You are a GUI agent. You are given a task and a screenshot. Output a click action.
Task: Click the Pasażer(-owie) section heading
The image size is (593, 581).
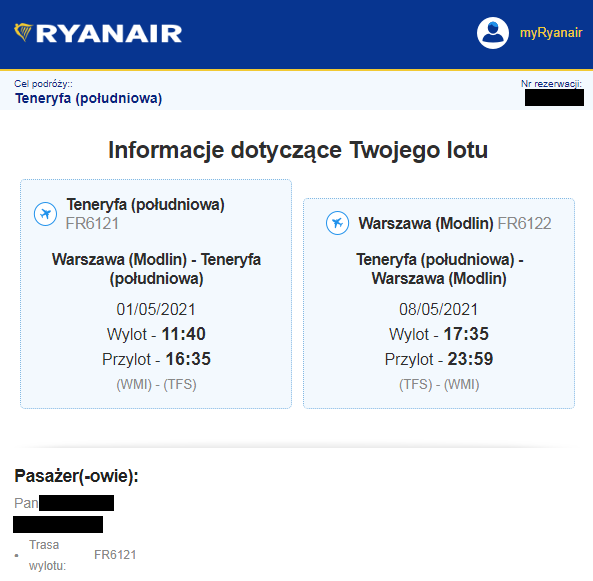click(76, 476)
